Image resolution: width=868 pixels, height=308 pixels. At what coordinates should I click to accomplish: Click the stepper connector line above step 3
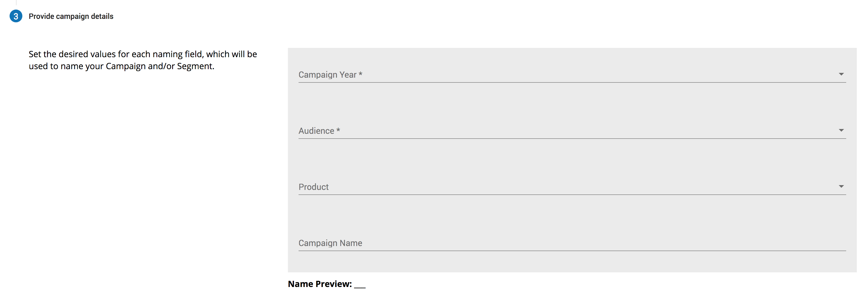(x=16, y=3)
